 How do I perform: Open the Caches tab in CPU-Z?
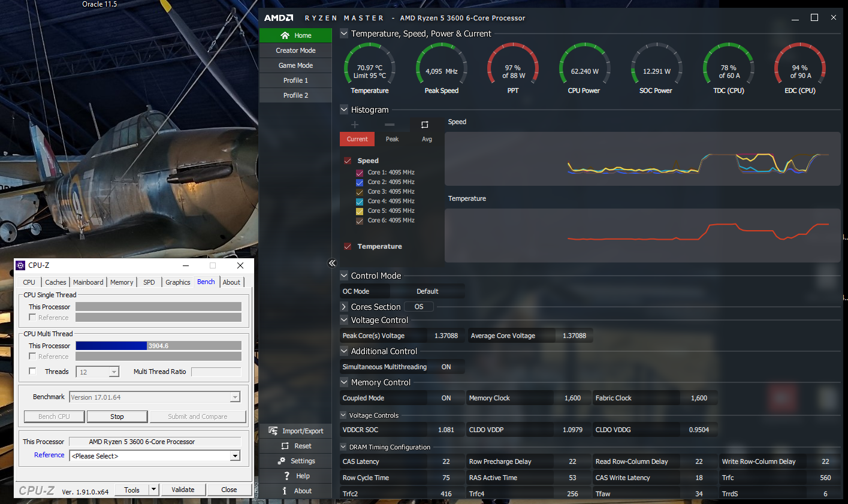point(56,282)
